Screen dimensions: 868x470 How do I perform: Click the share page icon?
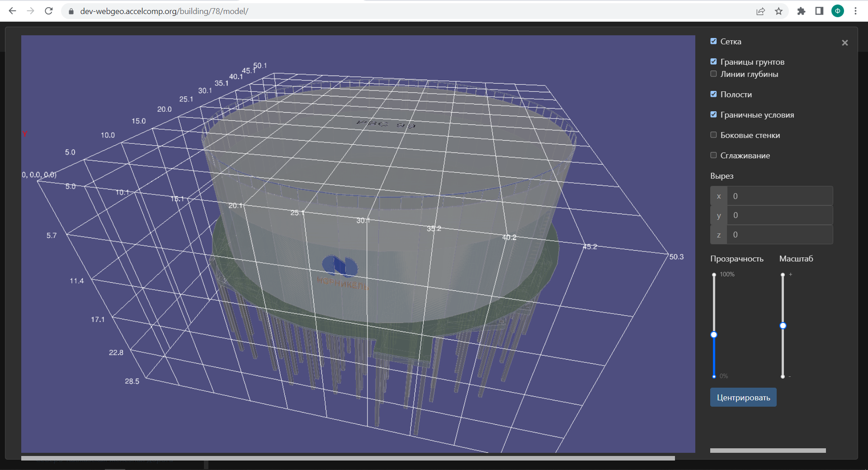[760, 11]
